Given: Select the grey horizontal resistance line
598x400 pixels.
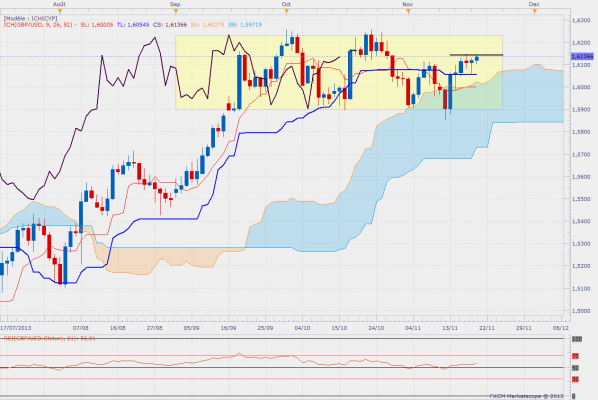Looking at the screenshot, I should [x=476, y=55].
